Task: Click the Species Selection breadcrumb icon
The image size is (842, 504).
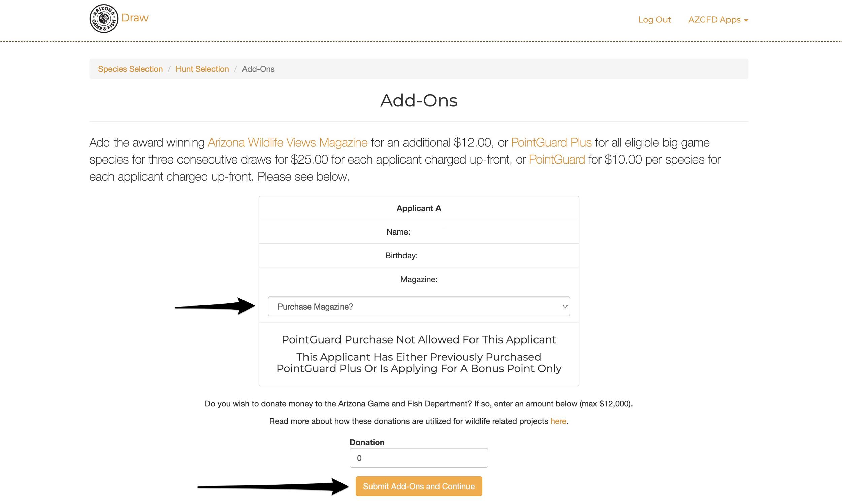Action: 130,68
